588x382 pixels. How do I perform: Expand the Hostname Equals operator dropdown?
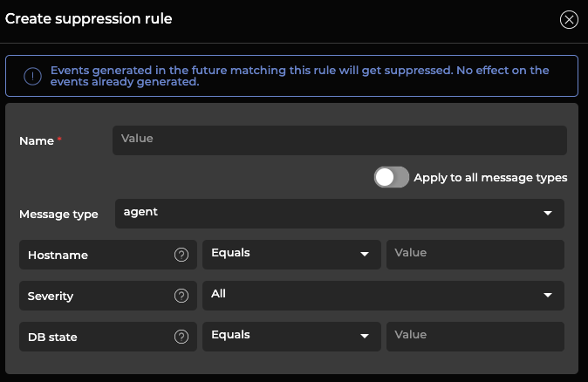coord(291,254)
